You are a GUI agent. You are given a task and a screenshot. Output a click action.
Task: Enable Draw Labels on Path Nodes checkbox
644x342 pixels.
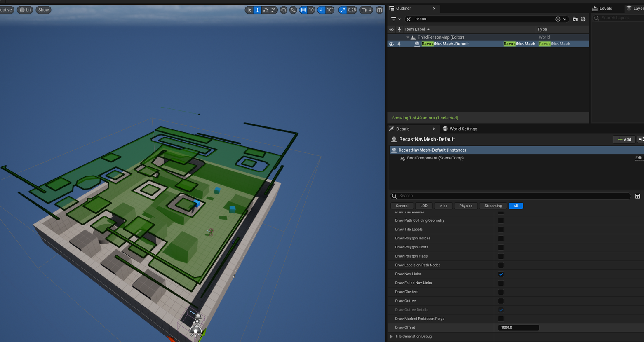501,265
